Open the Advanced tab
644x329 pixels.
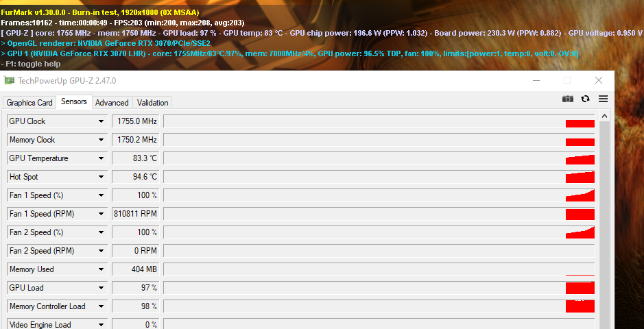pyautogui.click(x=112, y=103)
